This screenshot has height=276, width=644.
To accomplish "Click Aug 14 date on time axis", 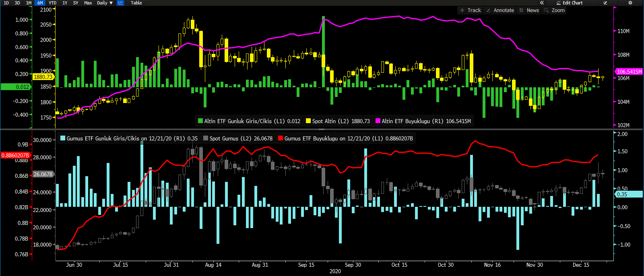I will pyautogui.click(x=213, y=265).
